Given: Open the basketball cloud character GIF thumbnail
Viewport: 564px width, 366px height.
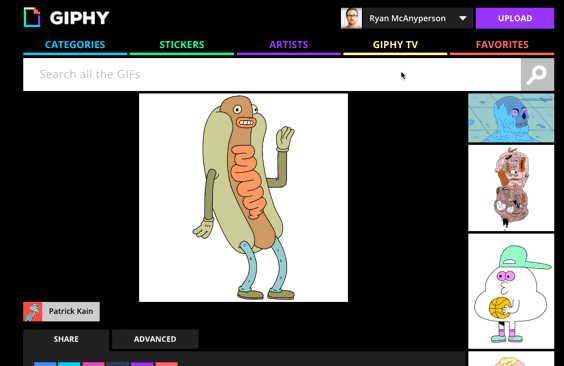Looking at the screenshot, I should [511, 291].
